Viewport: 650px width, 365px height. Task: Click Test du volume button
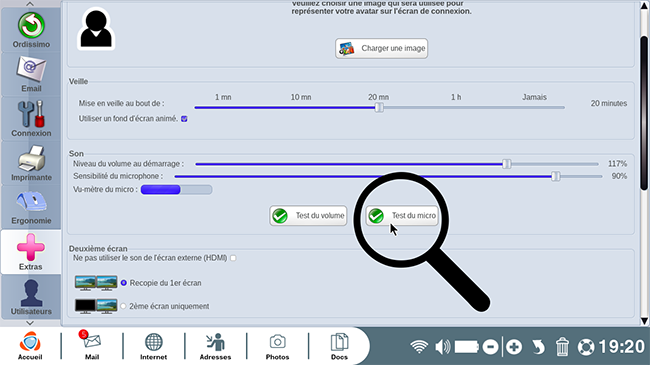308,216
